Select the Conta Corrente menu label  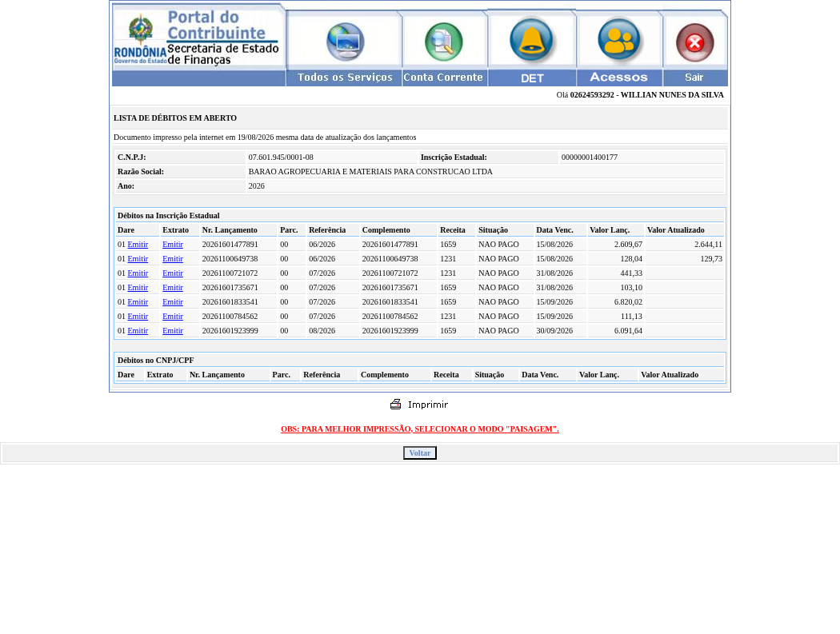pyautogui.click(x=443, y=78)
